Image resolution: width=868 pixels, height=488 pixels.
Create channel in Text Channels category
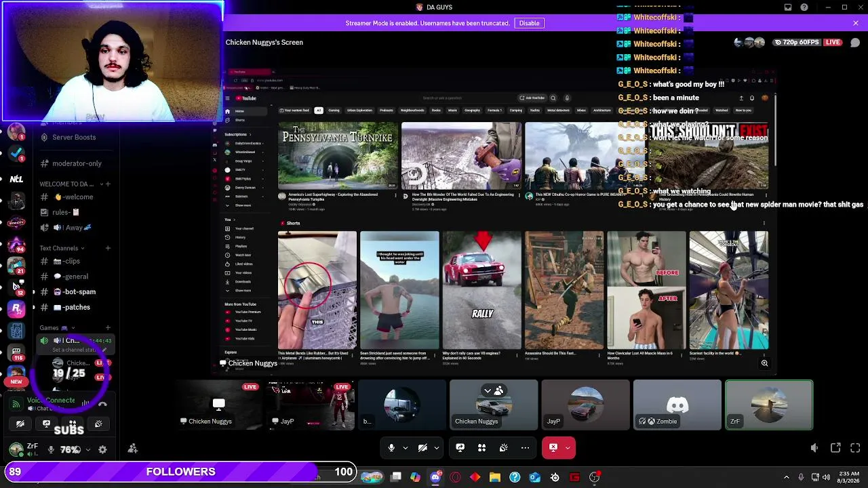(x=108, y=248)
